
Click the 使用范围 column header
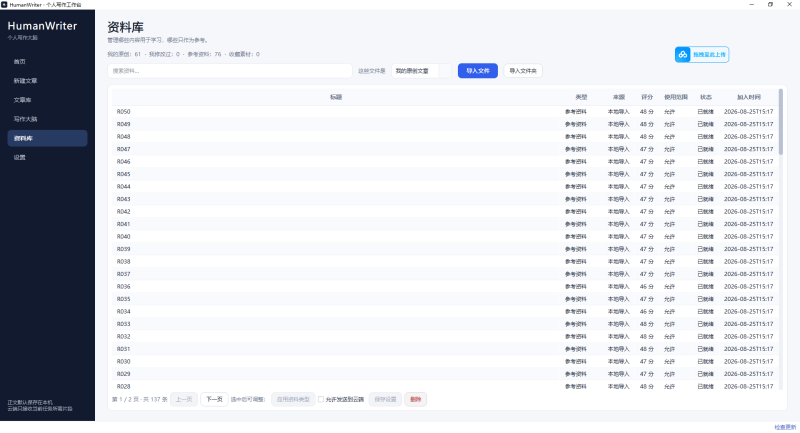point(676,97)
